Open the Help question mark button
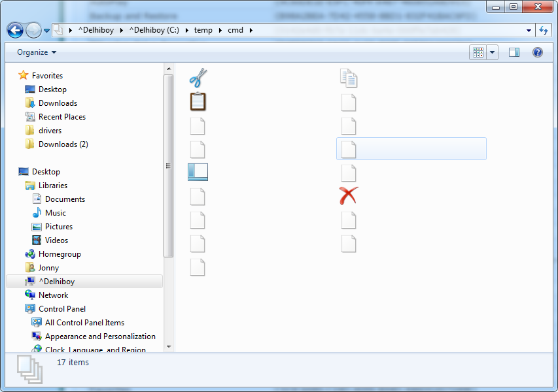 (x=537, y=53)
